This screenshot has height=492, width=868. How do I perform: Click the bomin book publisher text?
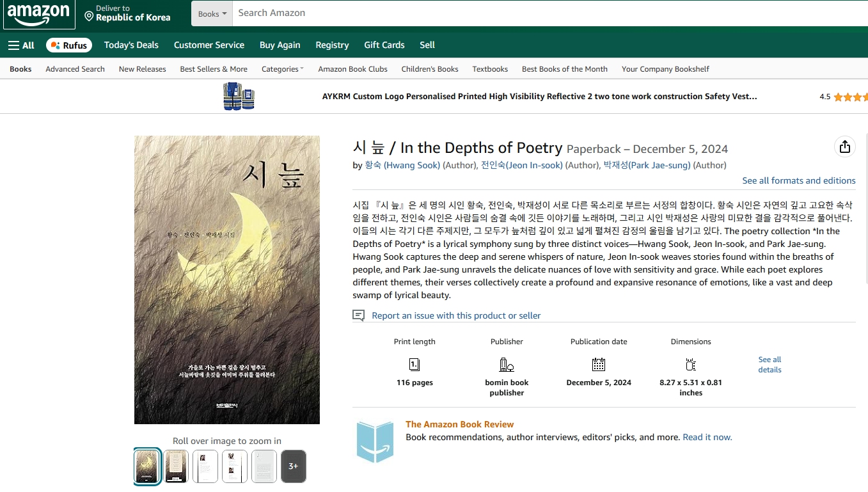[x=507, y=388]
